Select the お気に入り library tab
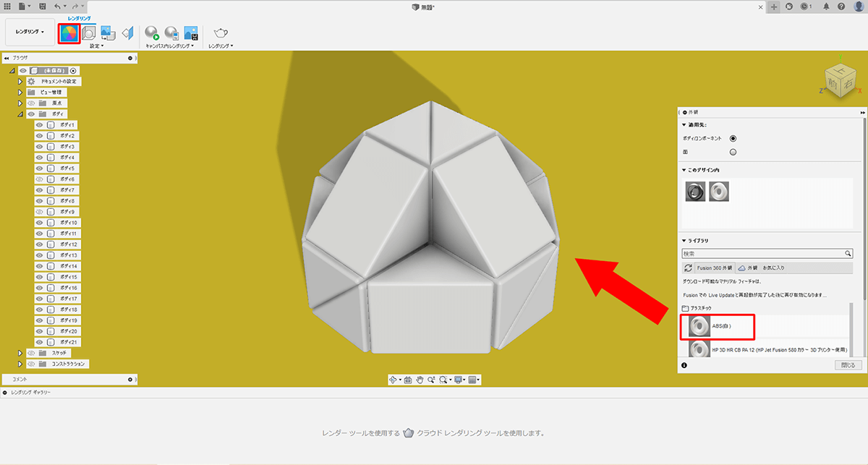Image resolution: width=868 pixels, height=465 pixels. (x=774, y=268)
